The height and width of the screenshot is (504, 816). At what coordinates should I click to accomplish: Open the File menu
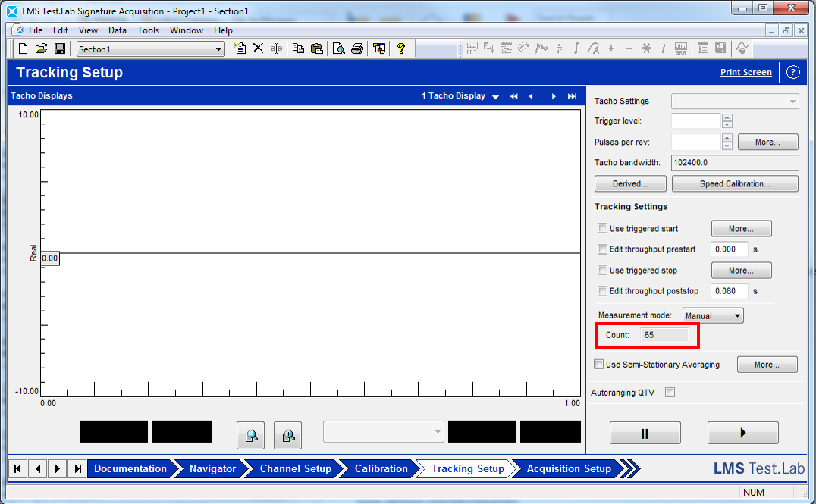point(36,30)
